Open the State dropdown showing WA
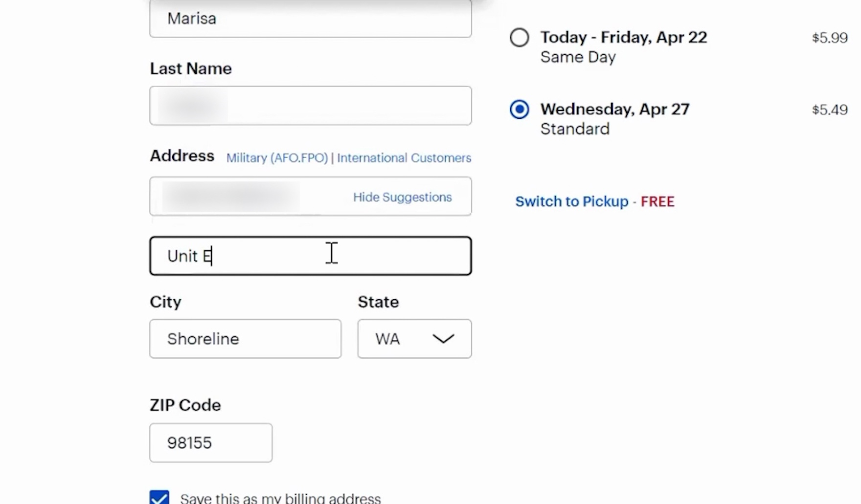Image resolution: width=861 pixels, height=504 pixels. [x=414, y=339]
